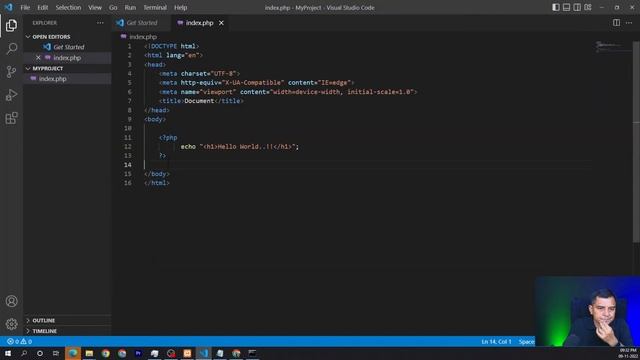Open the Run menu
640x360 pixels.
point(130,7)
